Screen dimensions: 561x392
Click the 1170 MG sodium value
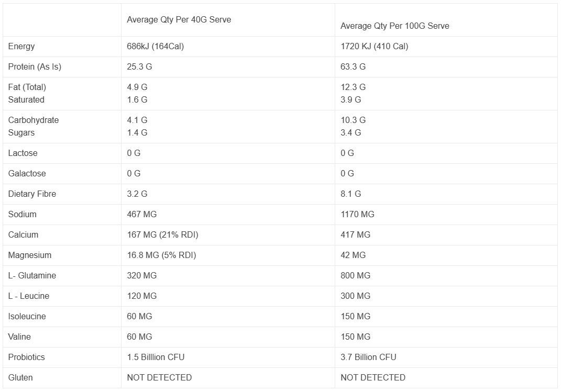(x=357, y=214)
